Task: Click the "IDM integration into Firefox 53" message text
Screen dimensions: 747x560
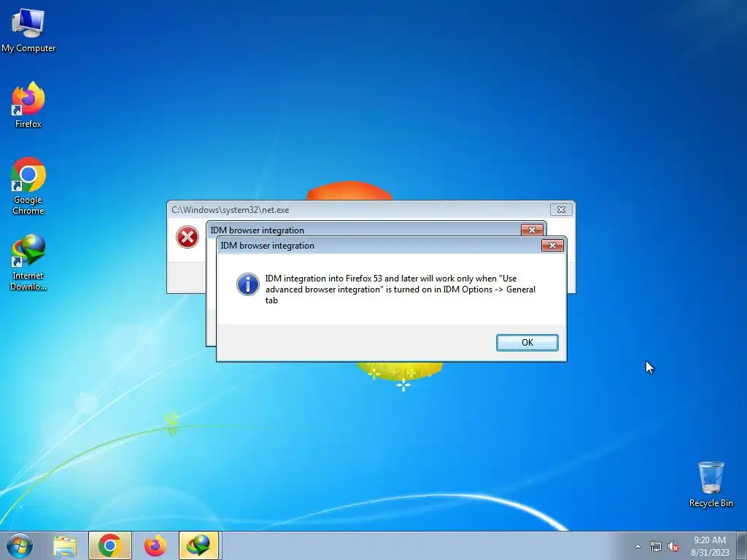Action: click(400, 289)
